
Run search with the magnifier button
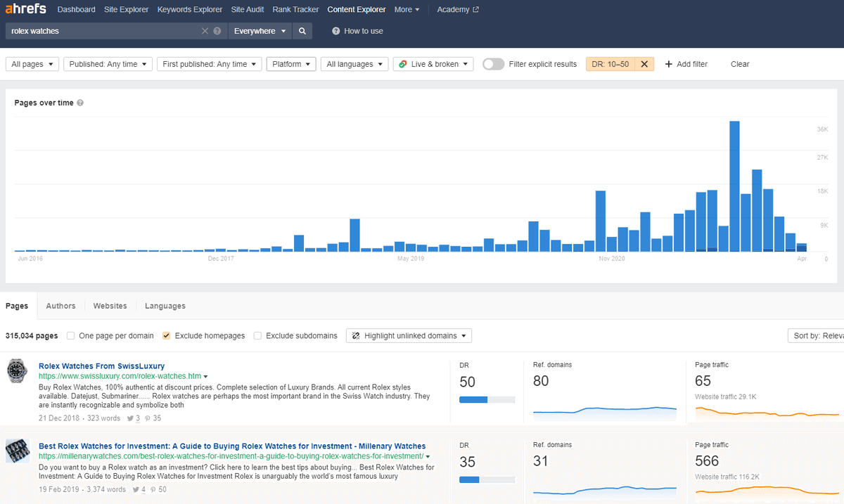pos(302,31)
